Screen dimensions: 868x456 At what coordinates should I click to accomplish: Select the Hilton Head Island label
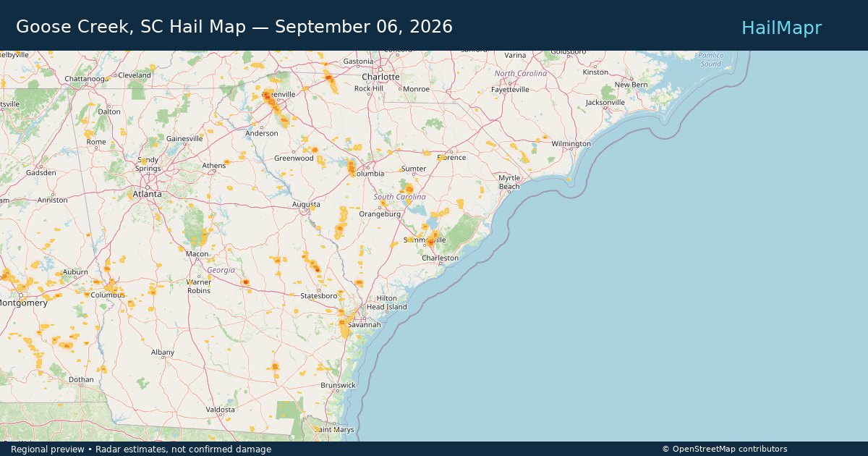coord(386,303)
